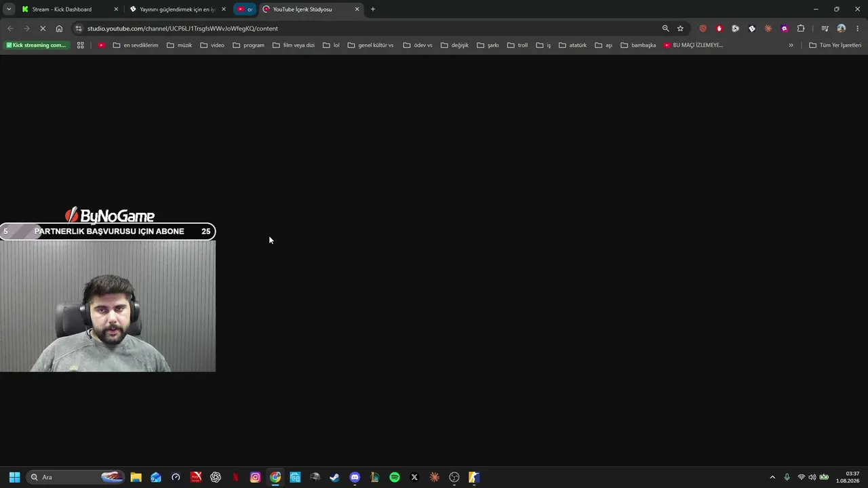
Task: Show hidden system tray icons
Action: click(x=772, y=477)
